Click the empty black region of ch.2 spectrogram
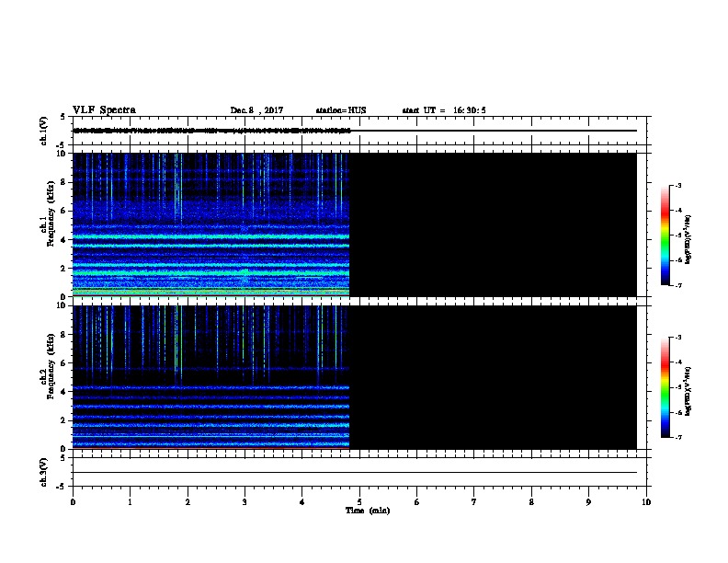 [x=493, y=377]
